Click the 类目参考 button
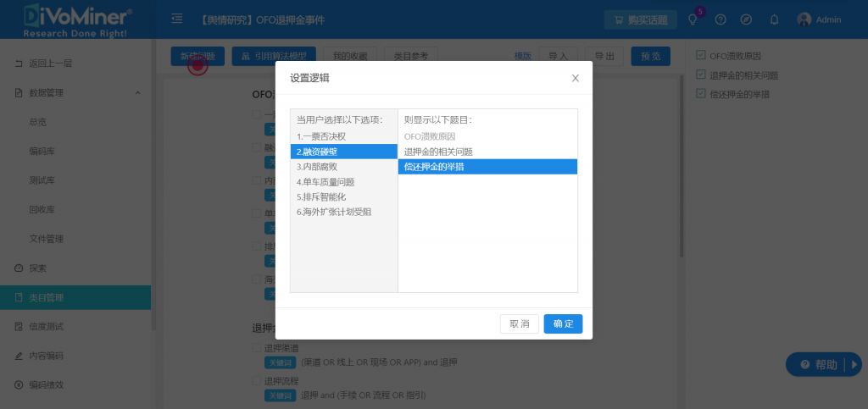This screenshot has height=409, width=868. tap(411, 57)
